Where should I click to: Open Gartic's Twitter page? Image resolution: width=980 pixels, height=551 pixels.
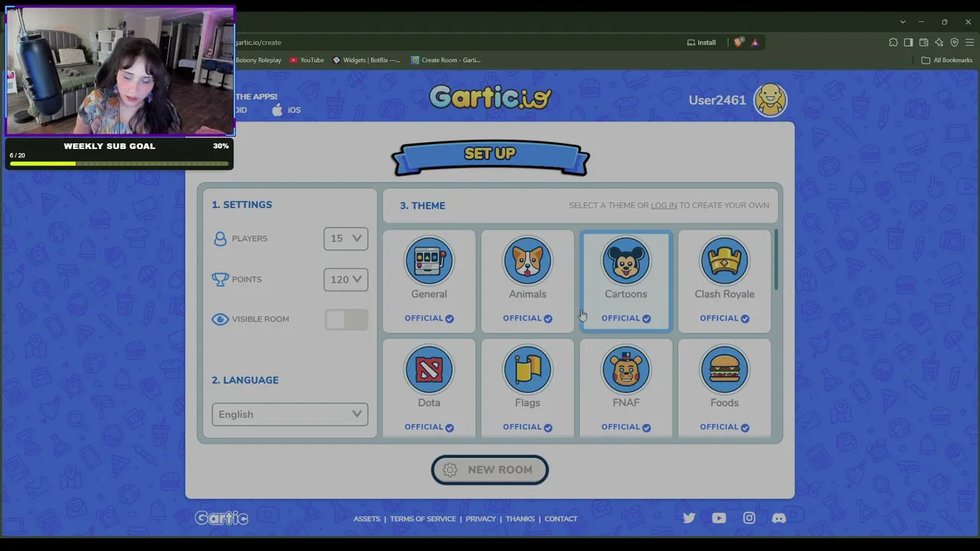coord(689,518)
